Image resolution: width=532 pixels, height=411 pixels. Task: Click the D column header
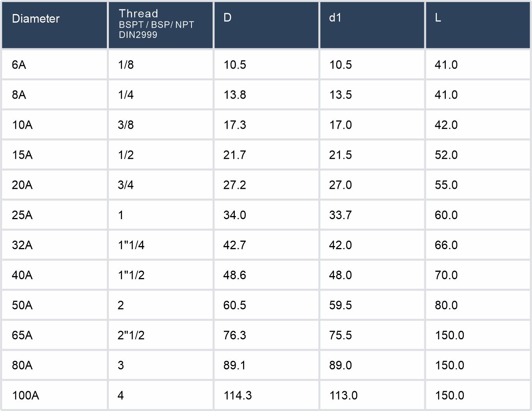click(x=227, y=18)
